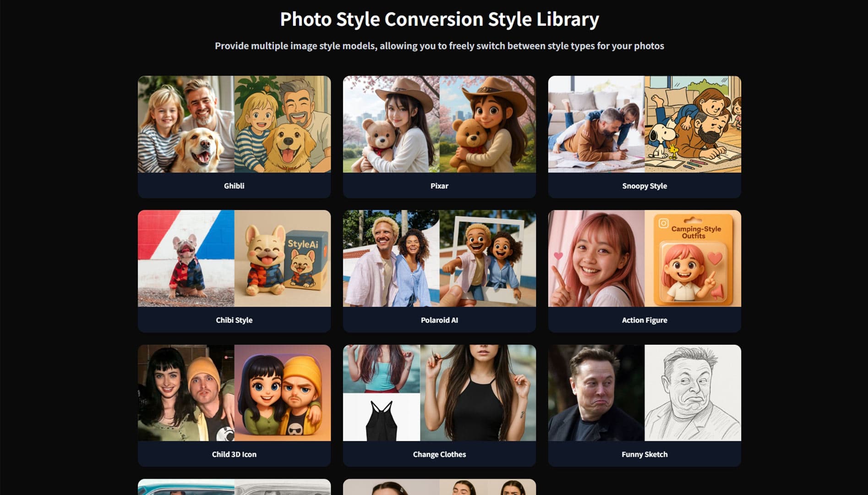868x495 pixels.
Task: Click the Chibi Style dog thumbnail
Action: (234, 258)
